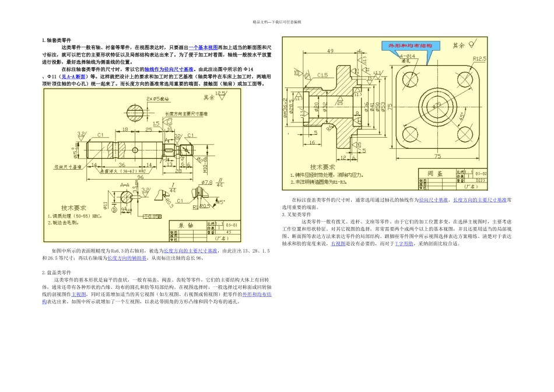Click note 1.铸件应经时效处理,消除内应力

(327, 175)
